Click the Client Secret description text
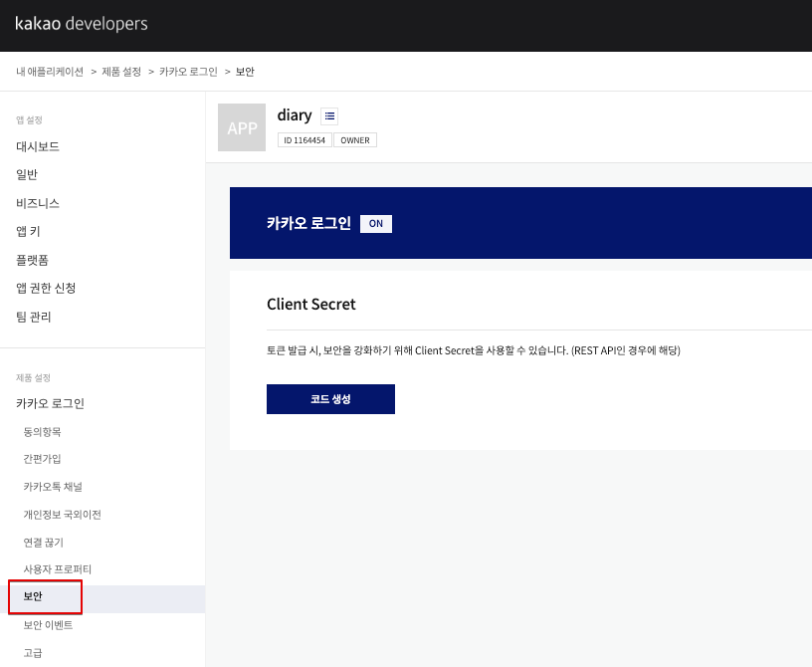812x667 pixels. pos(474,350)
